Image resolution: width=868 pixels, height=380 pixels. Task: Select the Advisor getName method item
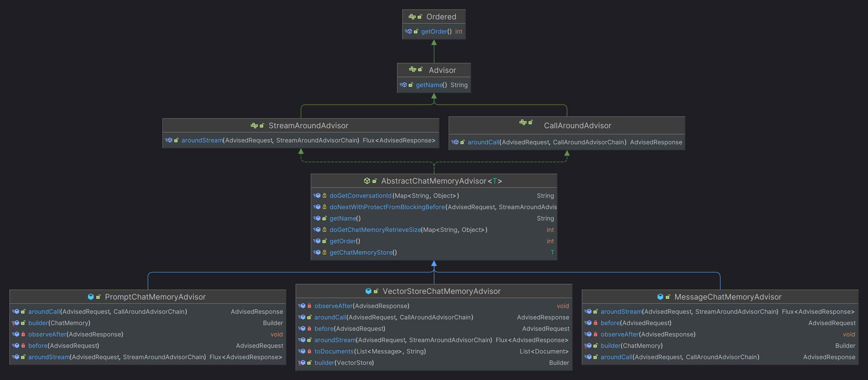pos(434,84)
